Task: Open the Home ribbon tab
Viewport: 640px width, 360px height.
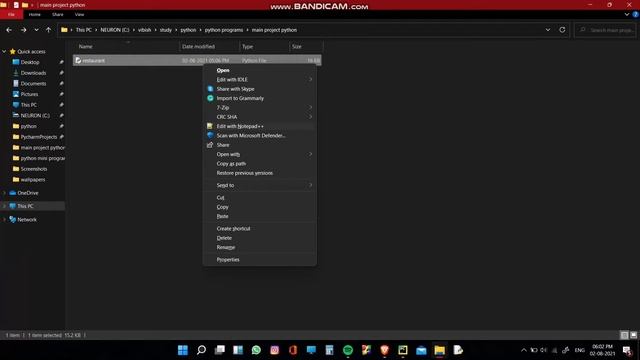Action: [35, 14]
